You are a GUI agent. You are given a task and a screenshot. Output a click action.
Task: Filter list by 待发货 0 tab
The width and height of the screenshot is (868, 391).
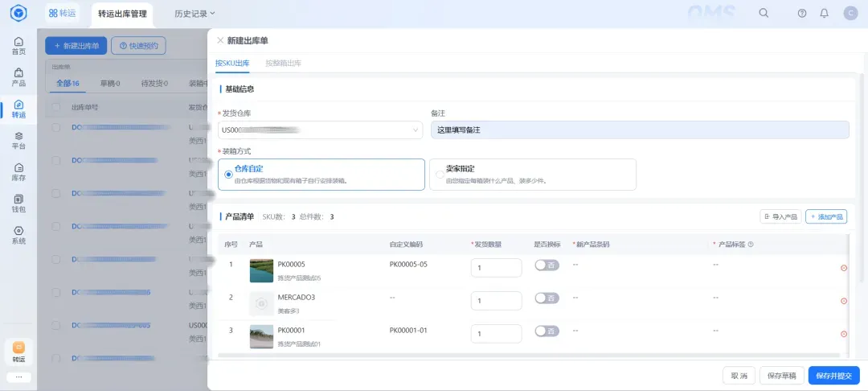pyautogui.click(x=154, y=84)
